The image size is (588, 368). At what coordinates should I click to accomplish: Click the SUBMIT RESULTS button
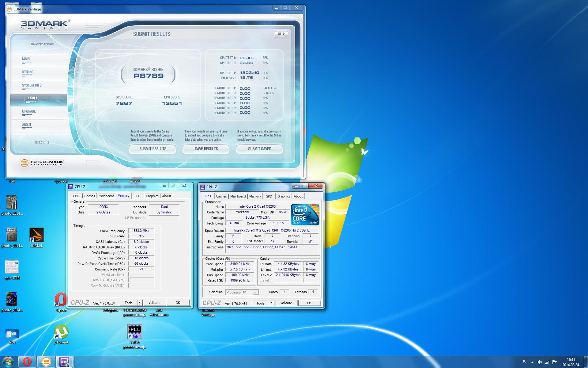153,149
